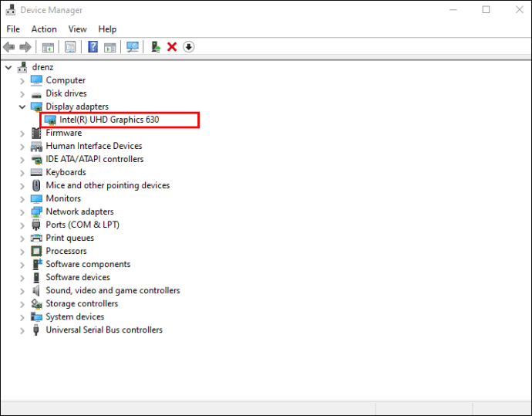
Task: Click the Keyboards category icon
Action: tap(36, 172)
